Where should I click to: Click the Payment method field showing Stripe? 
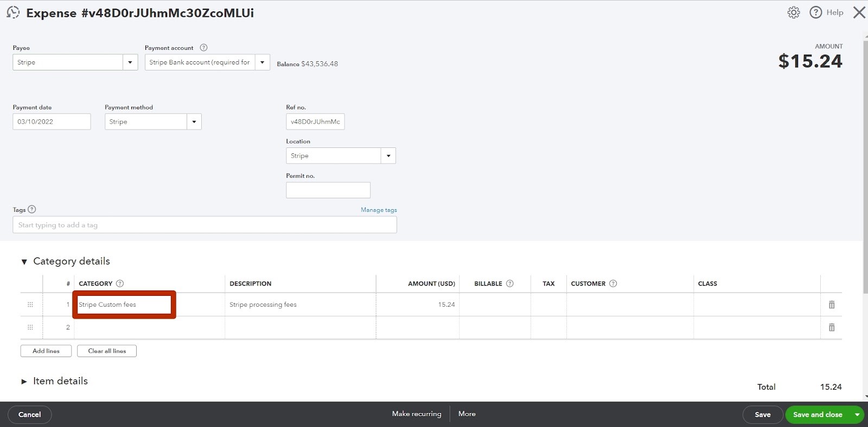coord(146,121)
